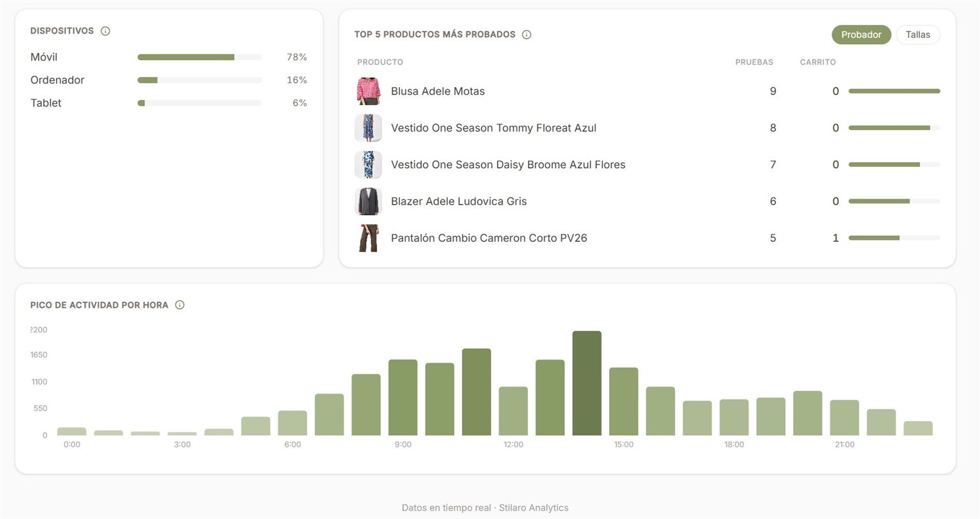The width and height of the screenshot is (980, 519).
Task: Click product name Blusa Adele Motas
Action: [x=438, y=91]
